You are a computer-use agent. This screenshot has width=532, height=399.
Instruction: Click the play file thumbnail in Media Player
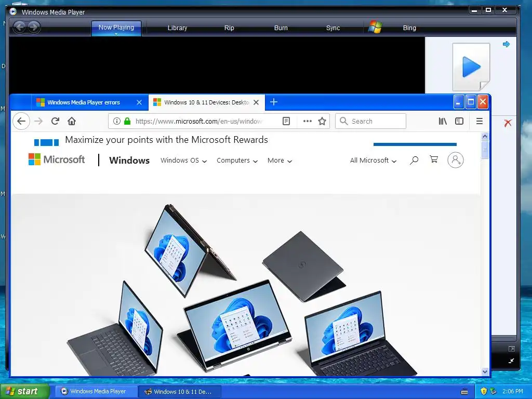click(x=471, y=67)
